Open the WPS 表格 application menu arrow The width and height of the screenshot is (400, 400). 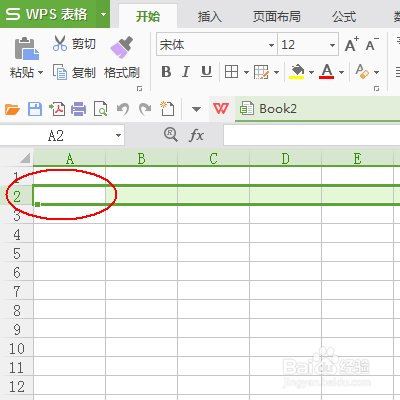[x=103, y=14]
